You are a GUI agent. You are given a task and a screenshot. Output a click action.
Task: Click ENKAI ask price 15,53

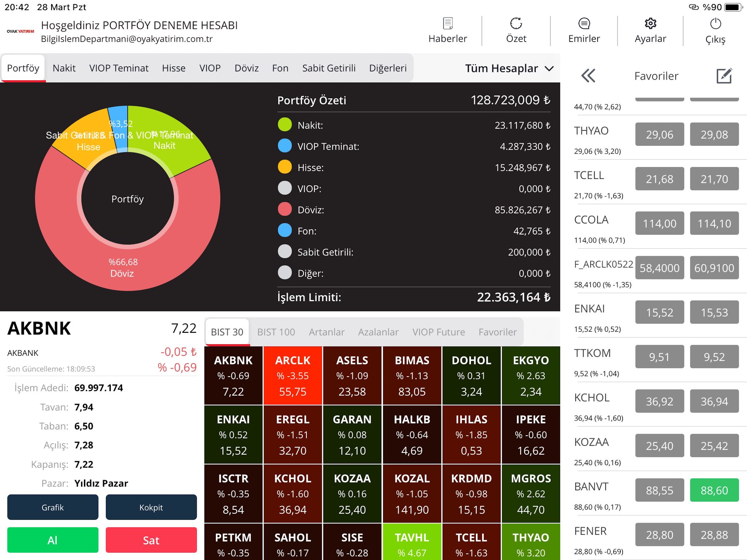click(714, 312)
